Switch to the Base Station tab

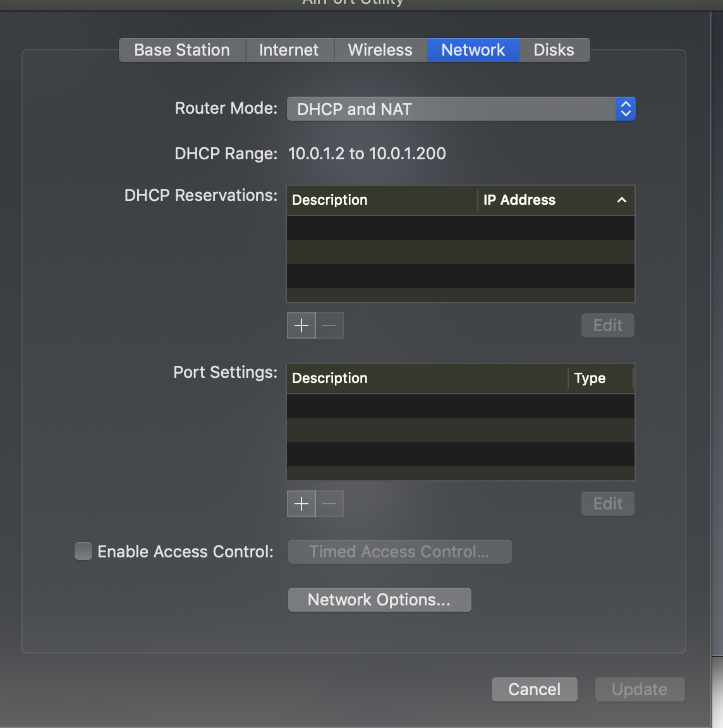click(x=182, y=50)
